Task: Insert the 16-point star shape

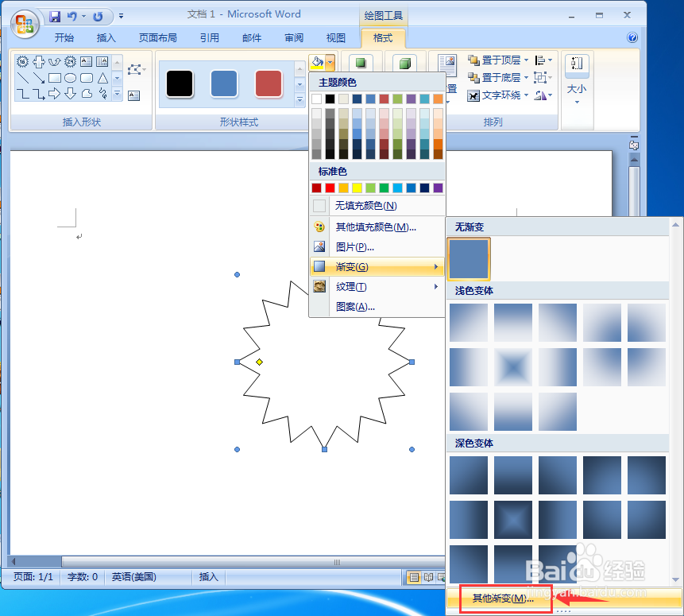Action: pos(23,61)
